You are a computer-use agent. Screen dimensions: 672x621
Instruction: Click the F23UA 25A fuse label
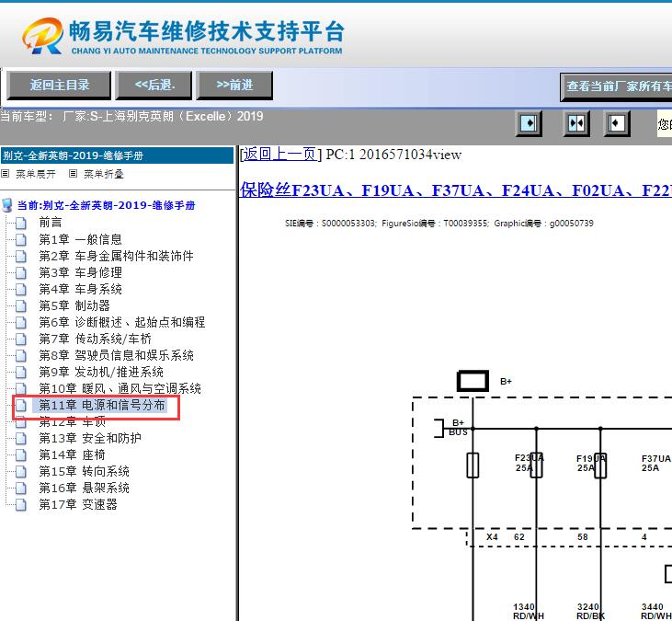pyautogui.click(x=529, y=463)
